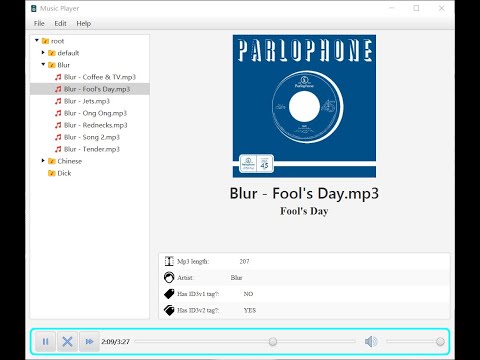
Task: Open the Edit menu
Action: pyautogui.click(x=60, y=23)
